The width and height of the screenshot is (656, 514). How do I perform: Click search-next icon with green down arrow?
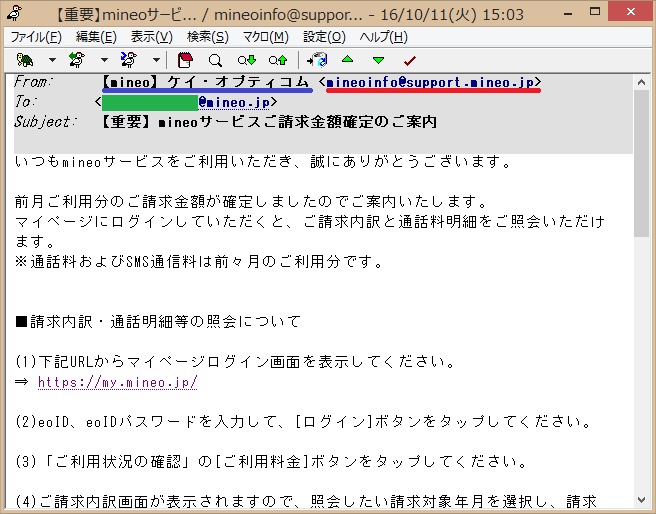[x=247, y=60]
